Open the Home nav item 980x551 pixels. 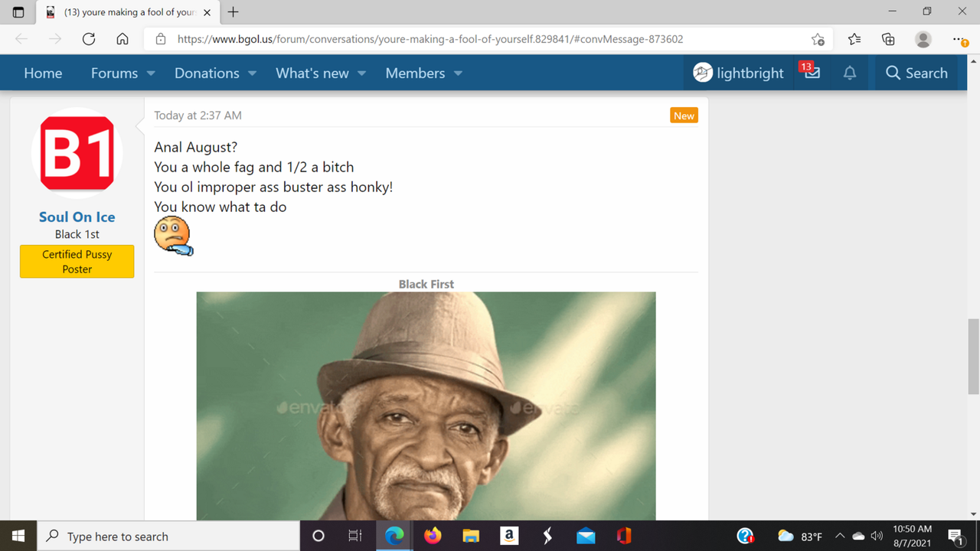43,73
